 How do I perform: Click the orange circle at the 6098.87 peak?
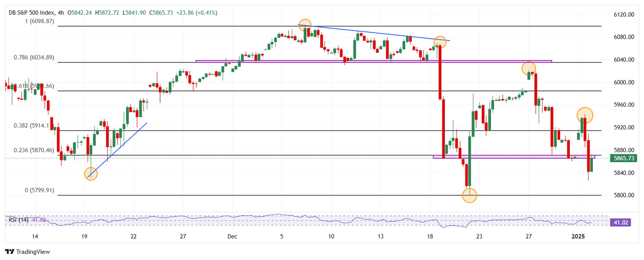tap(305, 25)
